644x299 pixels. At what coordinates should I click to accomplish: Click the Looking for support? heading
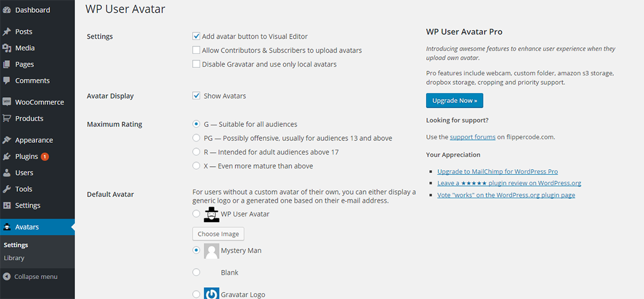pyautogui.click(x=457, y=121)
